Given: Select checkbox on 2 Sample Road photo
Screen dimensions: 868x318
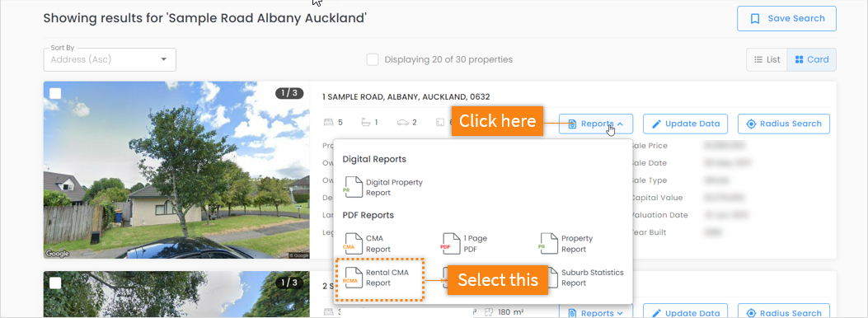Looking at the screenshot, I should point(55,283).
